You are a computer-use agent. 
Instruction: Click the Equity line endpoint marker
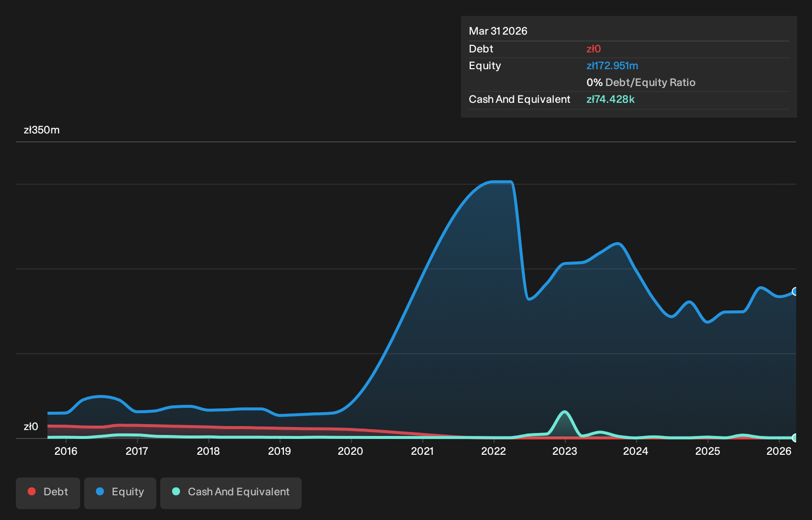pos(795,292)
